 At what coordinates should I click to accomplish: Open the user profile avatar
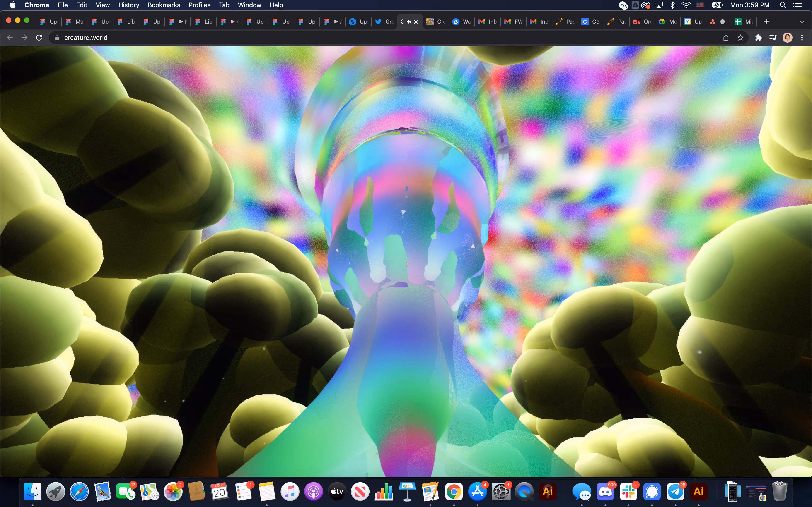pyautogui.click(x=787, y=38)
